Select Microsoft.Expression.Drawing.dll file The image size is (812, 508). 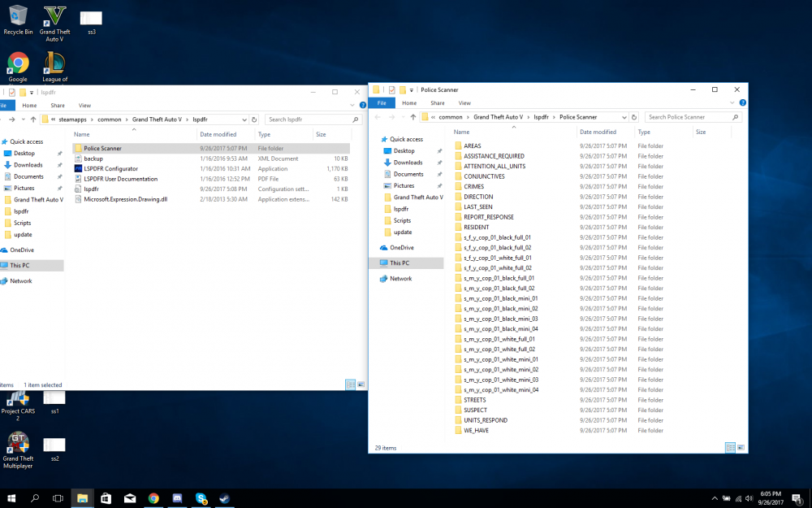point(125,199)
